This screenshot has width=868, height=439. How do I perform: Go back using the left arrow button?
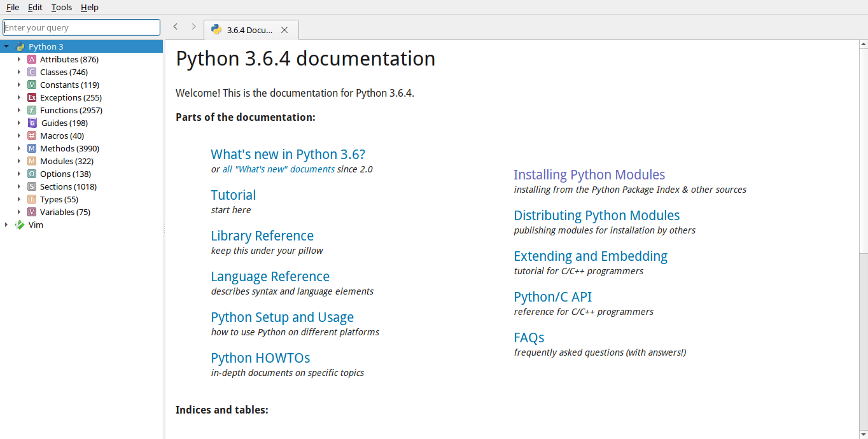(x=176, y=27)
